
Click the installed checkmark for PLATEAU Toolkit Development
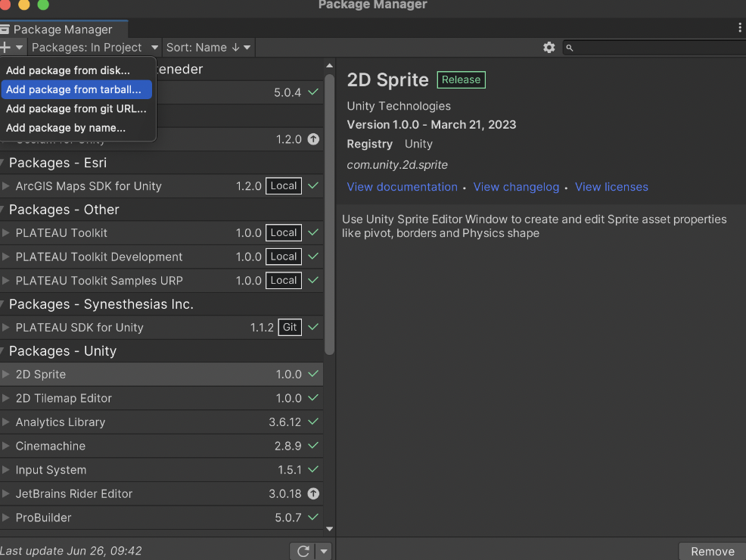pos(313,257)
